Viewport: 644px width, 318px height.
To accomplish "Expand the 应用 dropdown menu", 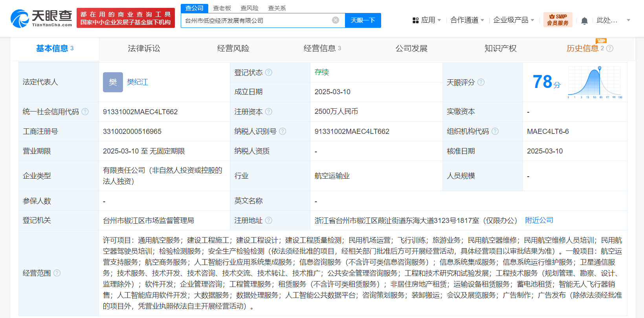I will pos(427,20).
